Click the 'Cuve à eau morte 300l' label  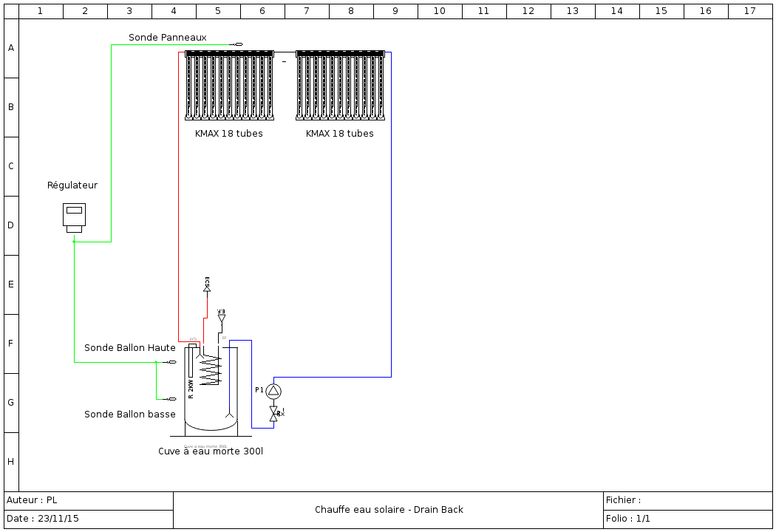[x=211, y=451]
